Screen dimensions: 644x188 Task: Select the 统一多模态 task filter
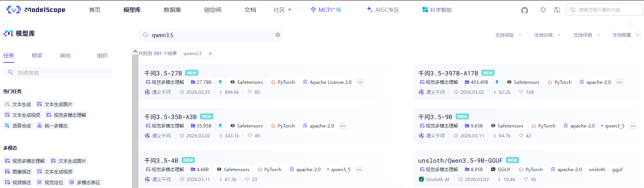[53, 126]
